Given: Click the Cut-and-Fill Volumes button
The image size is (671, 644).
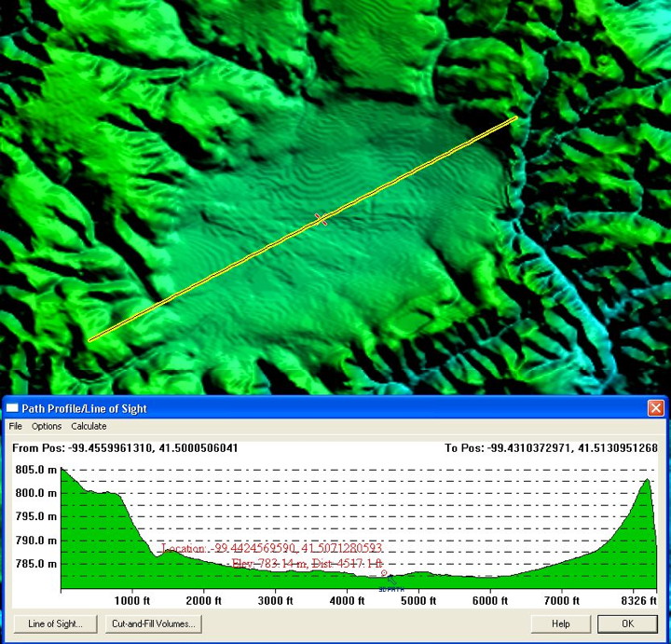Looking at the screenshot, I should point(153,623).
